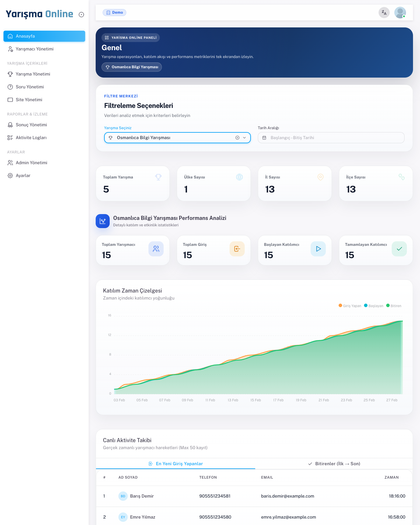
Task: Open Yarışmacı Yönetimi in sidebar
Action: pyautogui.click(x=44, y=49)
